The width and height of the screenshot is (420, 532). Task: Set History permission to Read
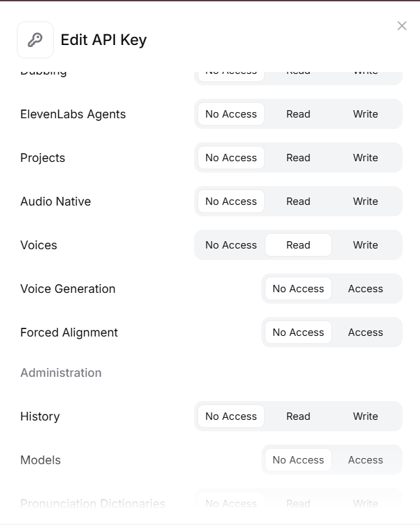point(298,416)
